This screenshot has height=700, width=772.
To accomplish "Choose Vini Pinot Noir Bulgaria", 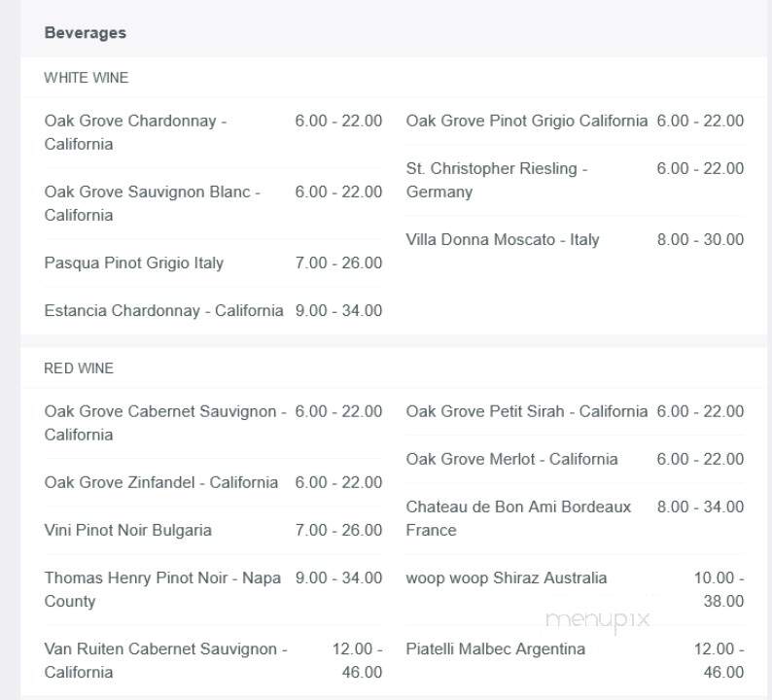I will click(127, 530).
